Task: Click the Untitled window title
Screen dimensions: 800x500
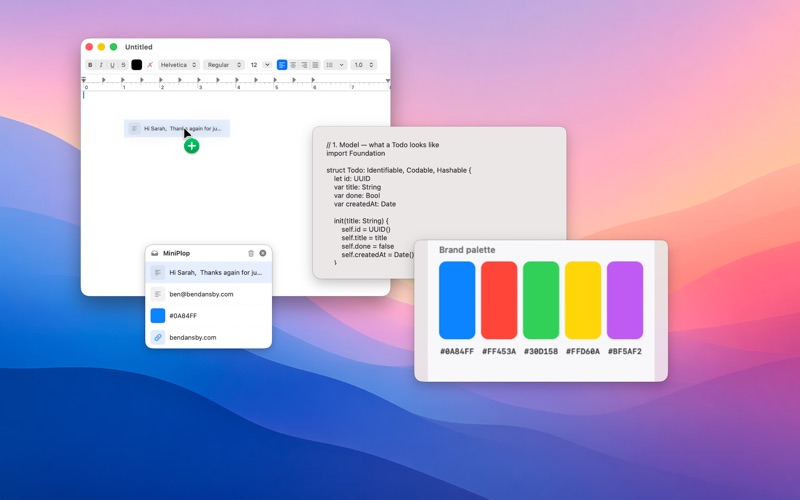Action: (x=139, y=47)
